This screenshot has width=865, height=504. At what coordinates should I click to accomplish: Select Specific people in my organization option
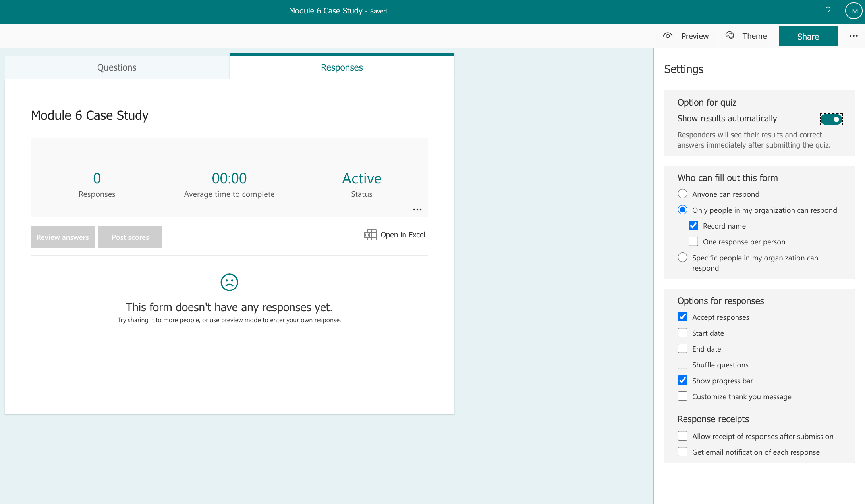(682, 258)
